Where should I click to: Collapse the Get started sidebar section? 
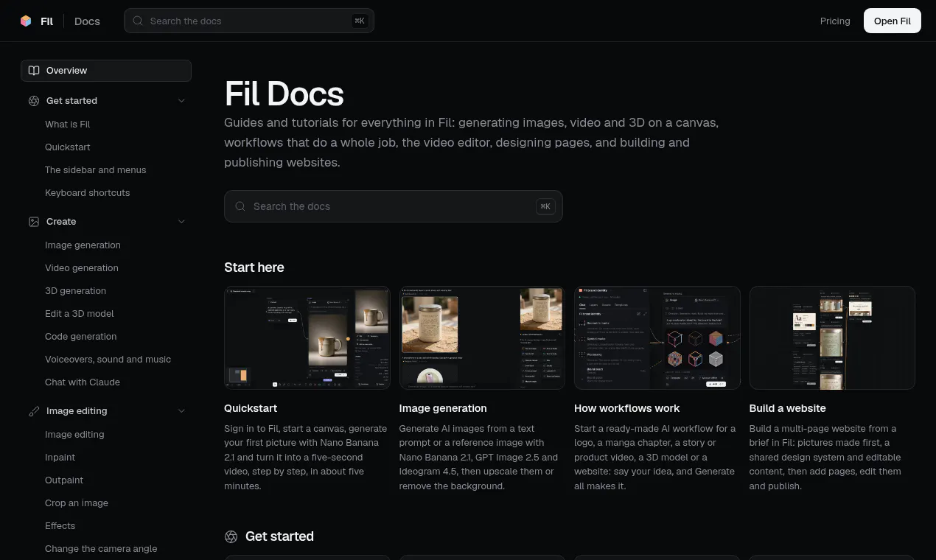(181, 101)
